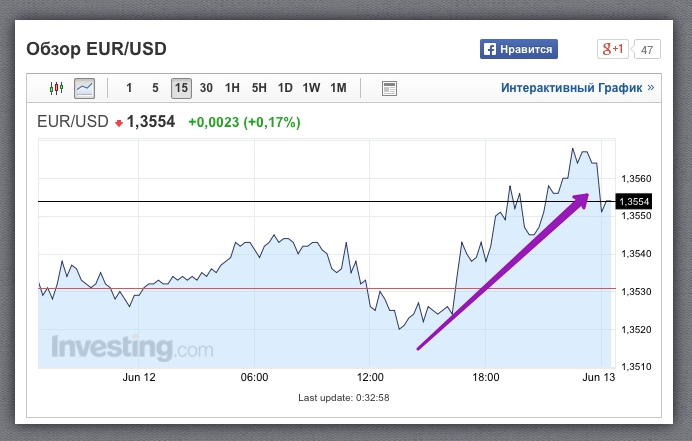
Task: Set chart interval to 1W
Action: (311, 88)
